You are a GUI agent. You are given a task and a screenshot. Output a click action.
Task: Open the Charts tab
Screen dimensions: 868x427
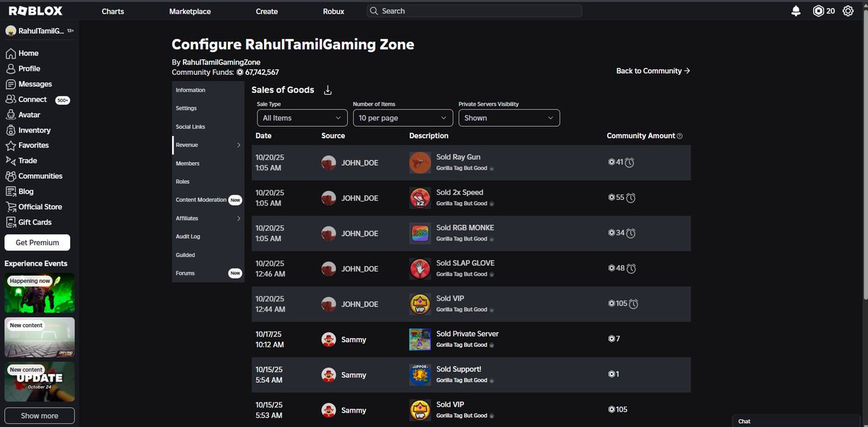(x=113, y=12)
